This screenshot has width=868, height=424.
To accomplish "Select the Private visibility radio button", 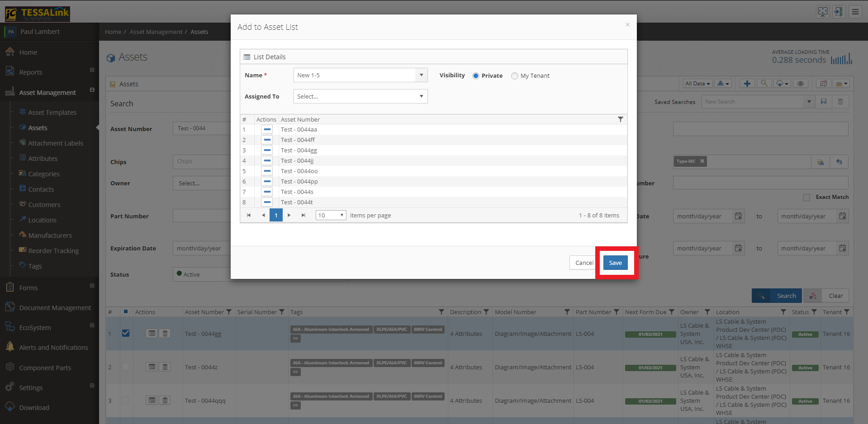I will 476,76.
